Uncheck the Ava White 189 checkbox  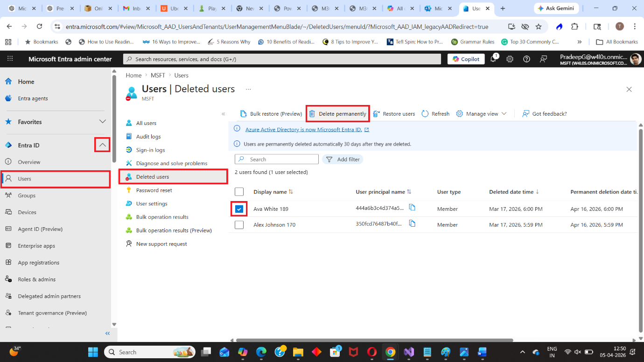[239, 209]
